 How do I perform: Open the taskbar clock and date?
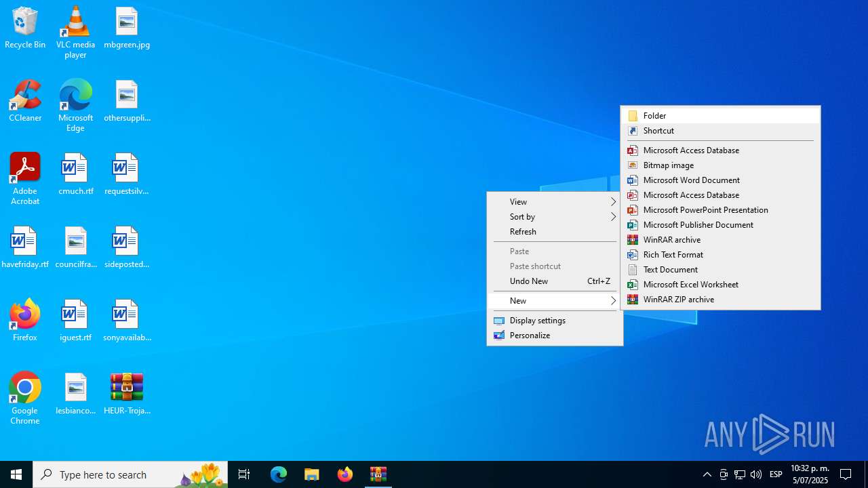(x=810, y=474)
